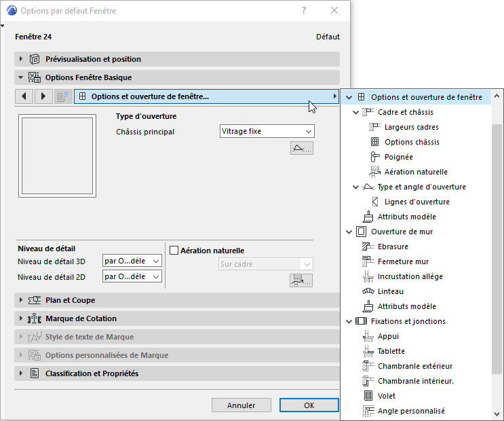
Task: Expand the Plan et Coupe panel
Action: (21, 300)
